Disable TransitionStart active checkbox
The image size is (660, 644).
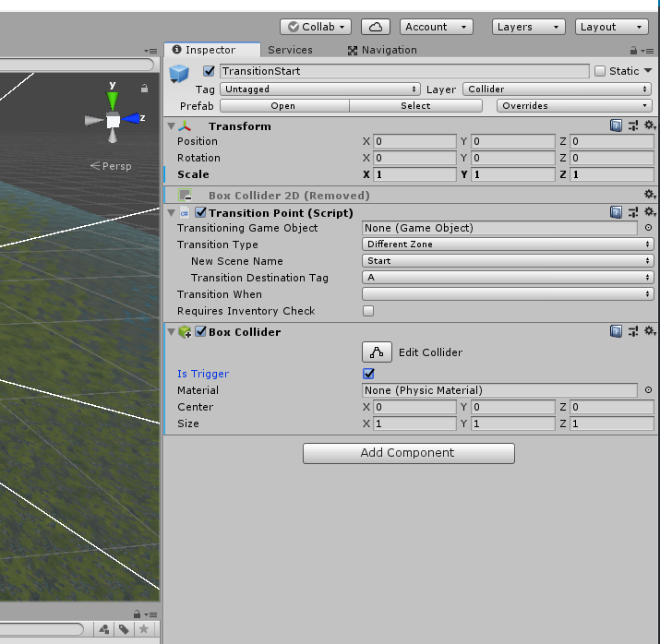(209, 71)
